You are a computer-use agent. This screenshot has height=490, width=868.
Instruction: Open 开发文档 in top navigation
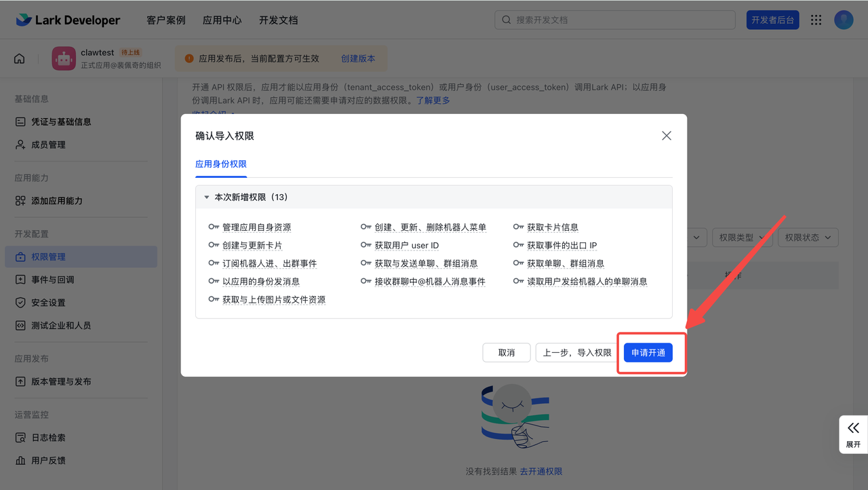coord(279,20)
